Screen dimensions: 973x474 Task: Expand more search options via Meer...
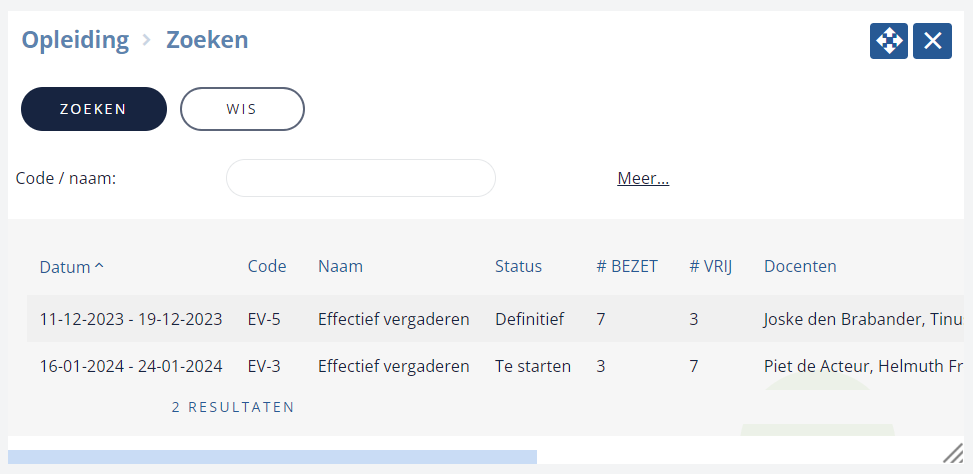tap(643, 179)
